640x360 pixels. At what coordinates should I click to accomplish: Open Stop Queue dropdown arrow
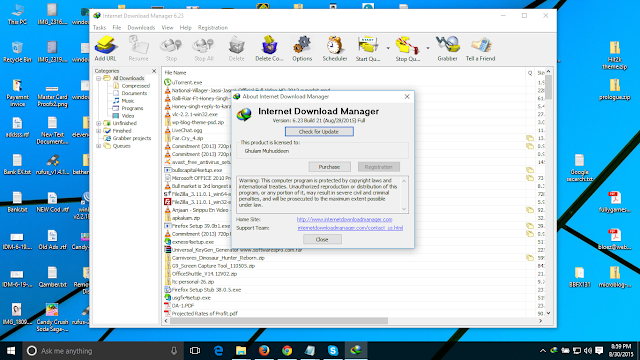pos(428,48)
